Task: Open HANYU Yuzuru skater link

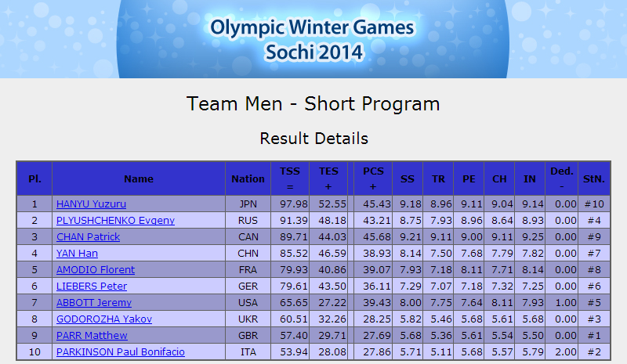Action: [91, 204]
